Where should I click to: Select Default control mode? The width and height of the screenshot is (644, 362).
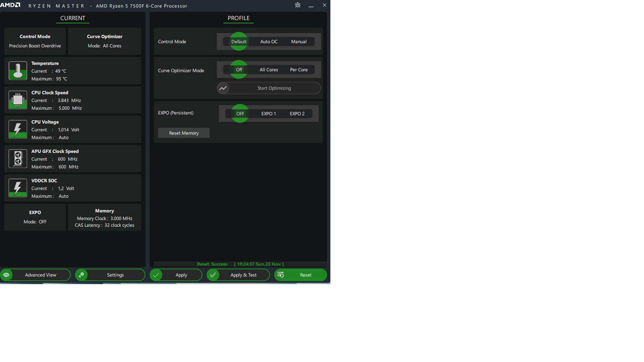(239, 41)
